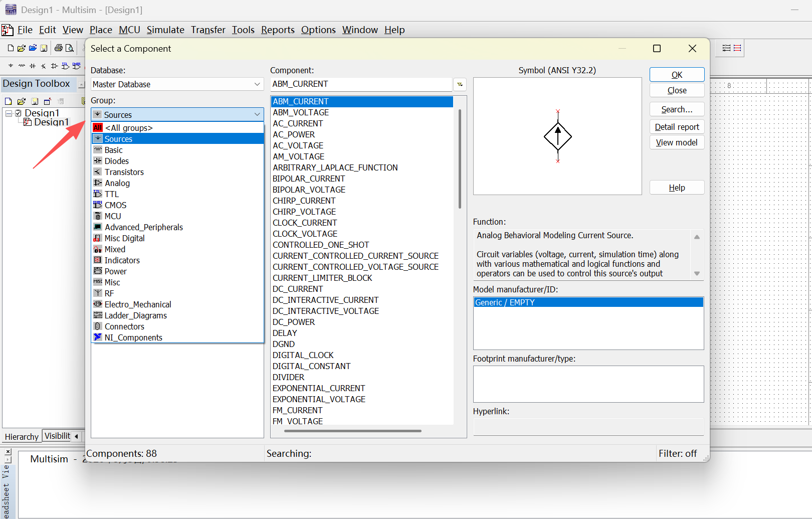Select DC_POWER in the component list

point(294,322)
